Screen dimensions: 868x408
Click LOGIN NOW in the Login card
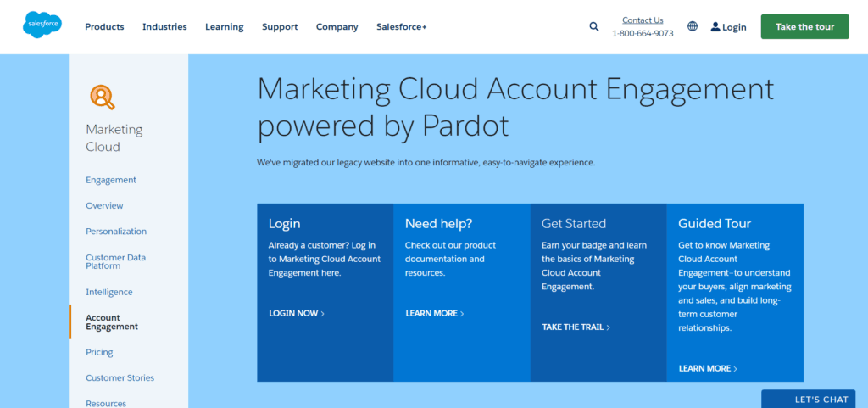tap(297, 313)
